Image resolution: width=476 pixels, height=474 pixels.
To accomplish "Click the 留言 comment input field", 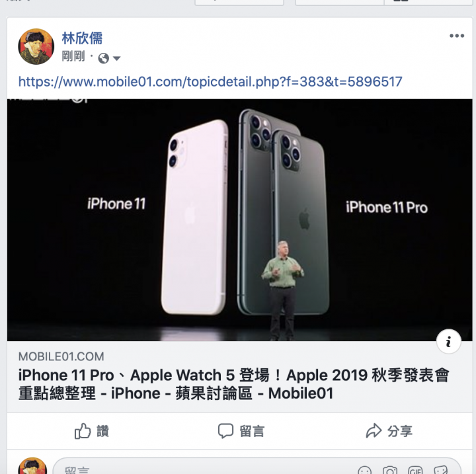I will click(x=257, y=466).
